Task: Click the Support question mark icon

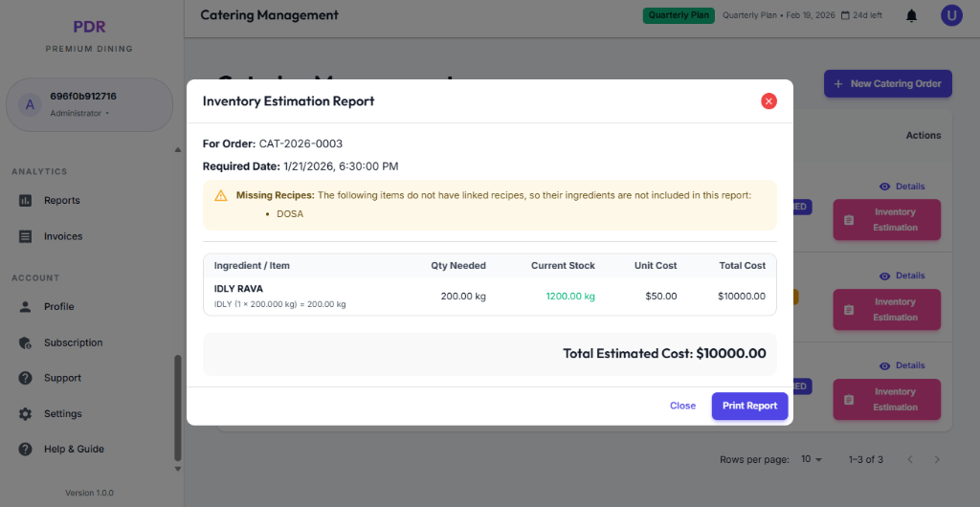Action: pos(26,378)
